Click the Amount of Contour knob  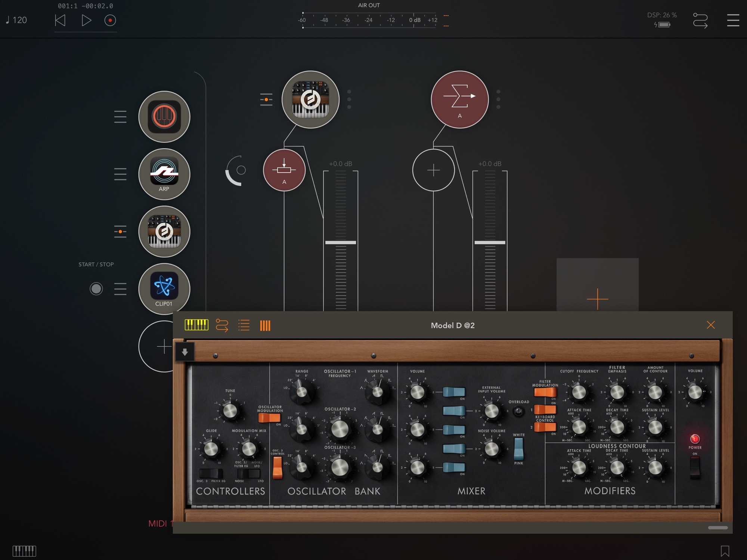point(655,392)
